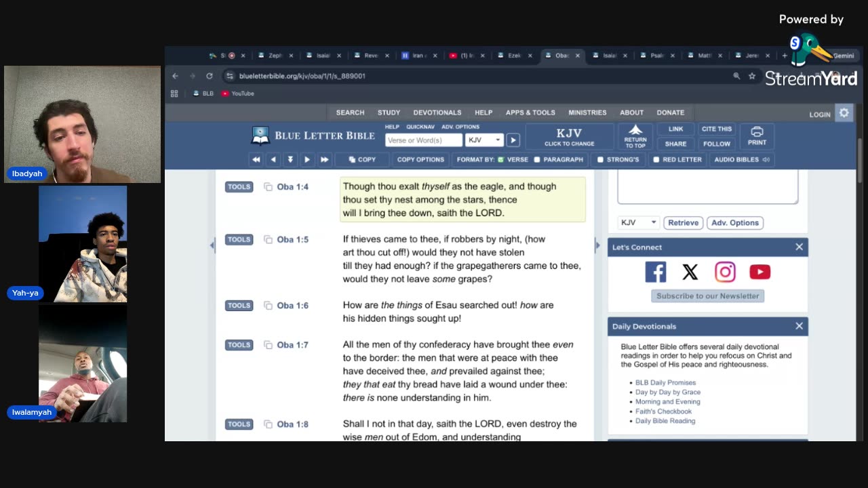This screenshot has height=488, width=868.
Task: Click Login link
Action: pos(820,115)
